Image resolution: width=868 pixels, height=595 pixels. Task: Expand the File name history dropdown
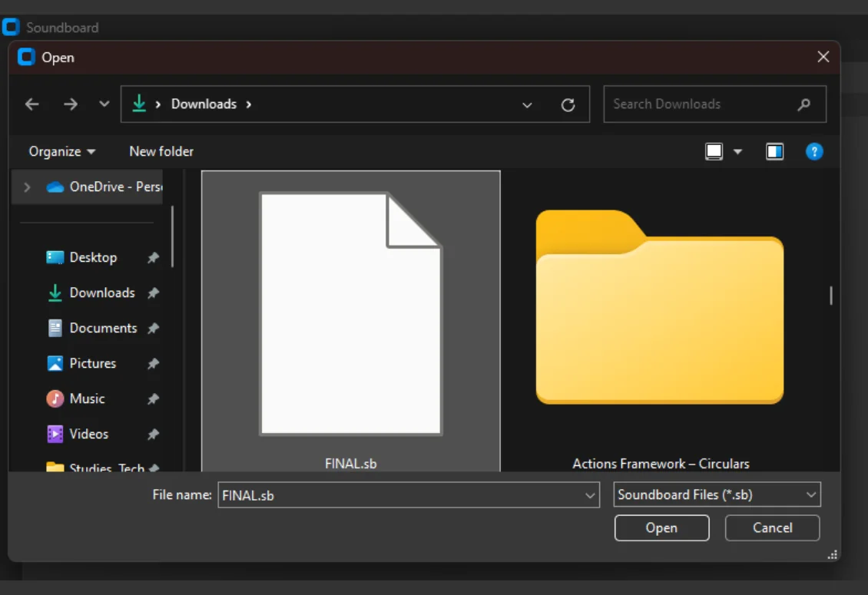point(590,495)
